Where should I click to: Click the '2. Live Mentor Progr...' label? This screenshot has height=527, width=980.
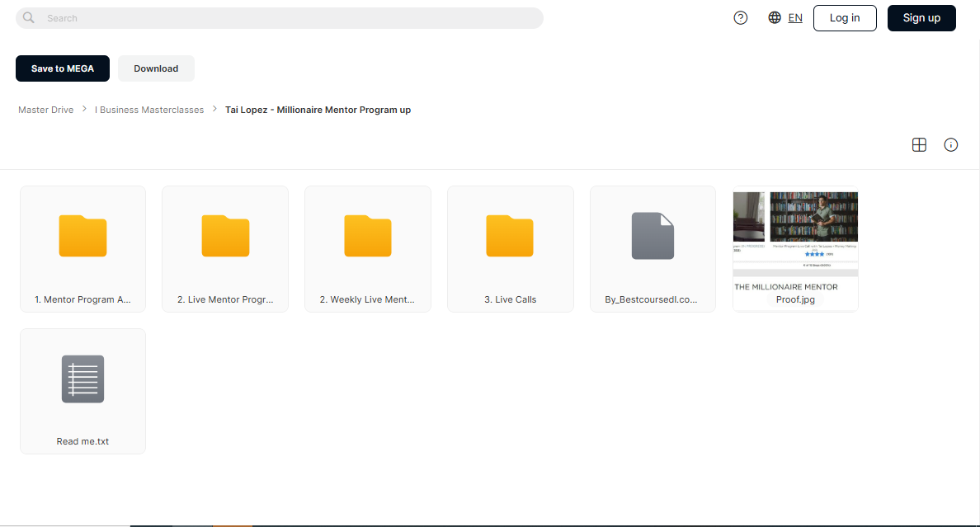pos(225,299)
